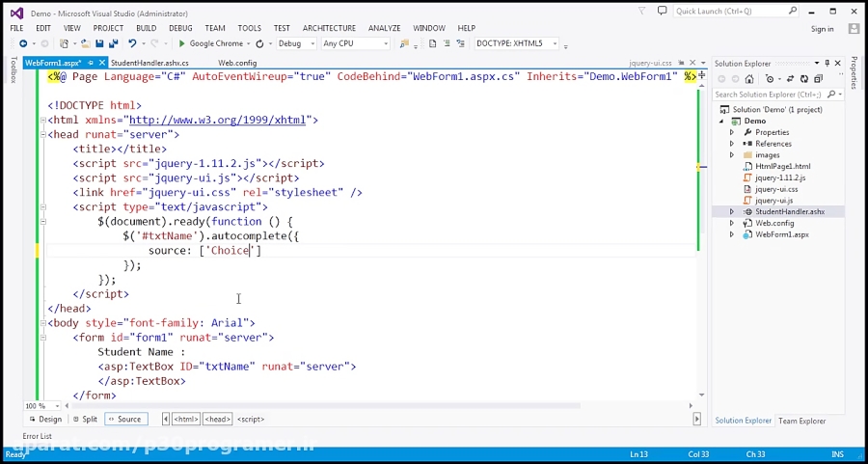Open the Toolbox side panel

[x=14, y=69]
